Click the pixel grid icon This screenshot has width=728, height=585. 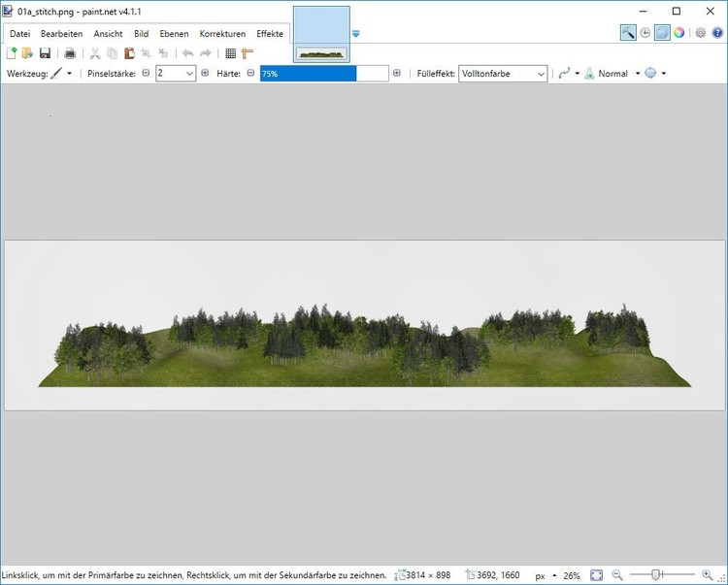230,53
